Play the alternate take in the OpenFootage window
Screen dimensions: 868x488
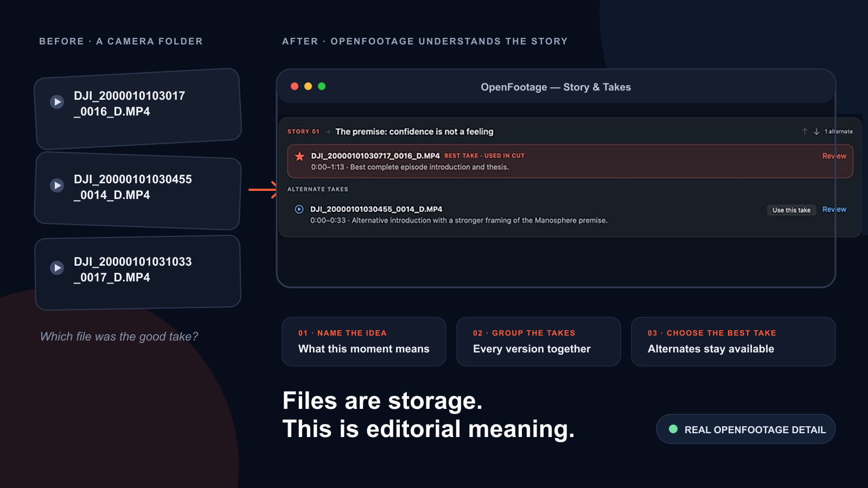(x=299, y=209)
